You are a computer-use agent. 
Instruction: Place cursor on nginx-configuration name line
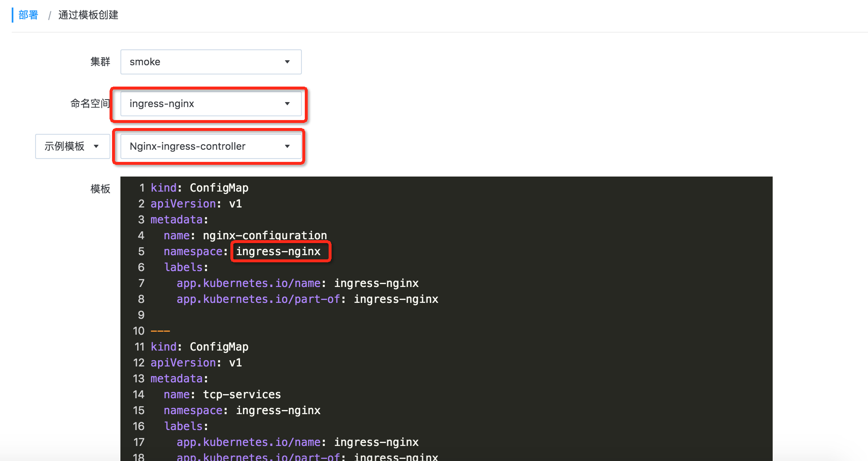coord(265,236)
